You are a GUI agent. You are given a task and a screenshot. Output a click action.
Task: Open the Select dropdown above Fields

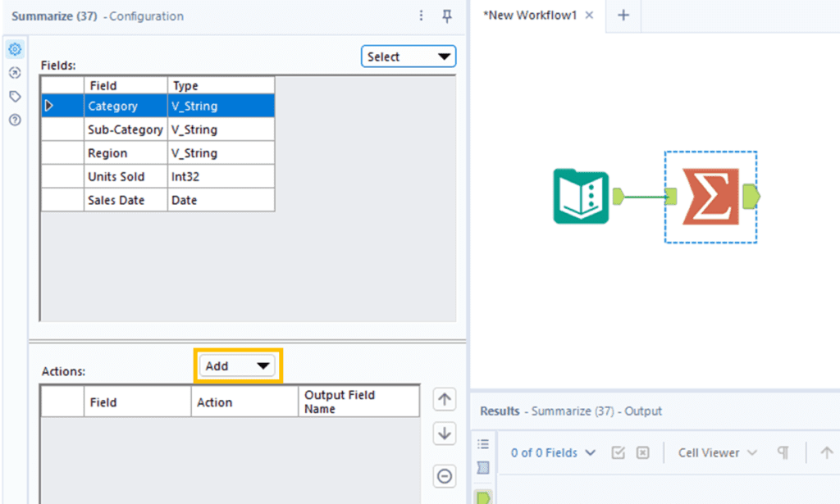point(409,57)
